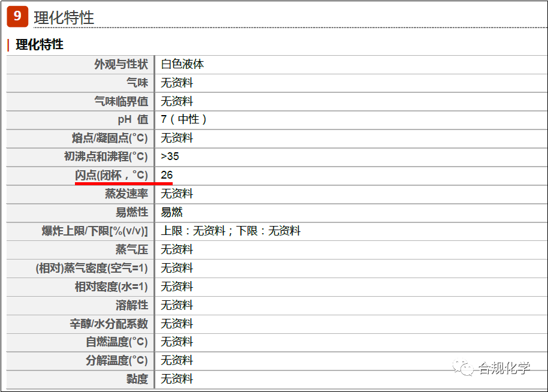548x392 pixels.
Task: Click the 无资料 value of 熔点/凝固点
Action: point(177,138)
